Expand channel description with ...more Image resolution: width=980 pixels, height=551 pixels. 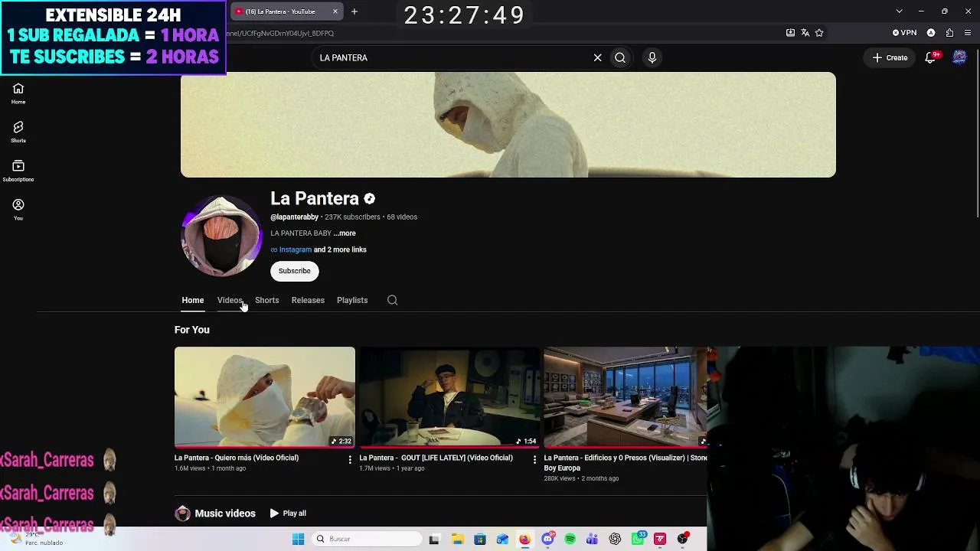[345, 233]
